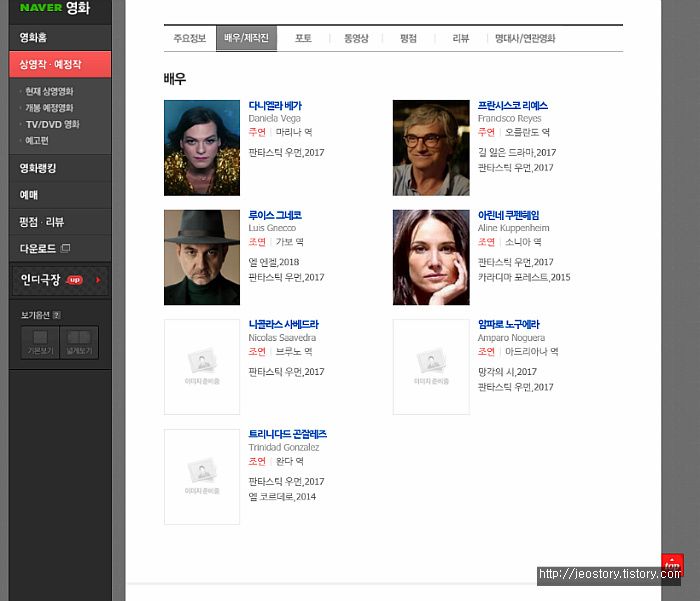Image resolution: width=700 pixels, height=601 pixels.
Task: Open the 길 잃은 드라마,2017 film link
Action: click(517, 153)
